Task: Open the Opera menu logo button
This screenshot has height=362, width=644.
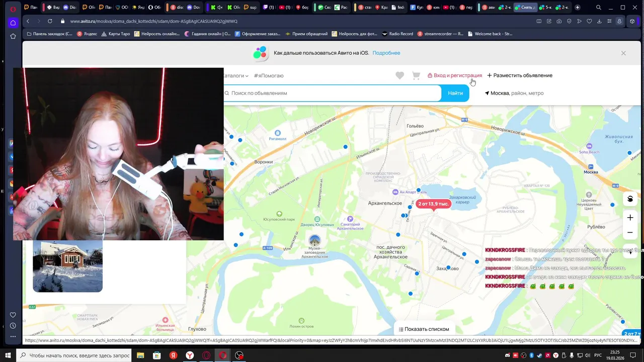Action: click(13, 8)
